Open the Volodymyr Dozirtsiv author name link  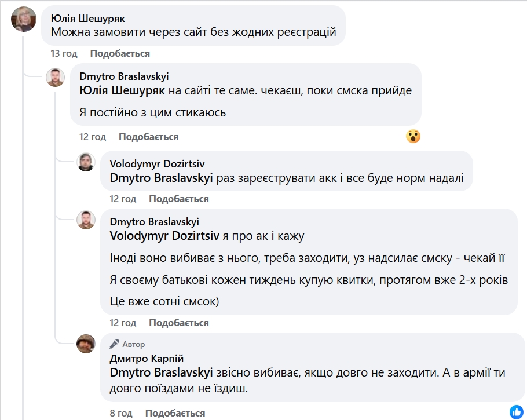(157, 164)
